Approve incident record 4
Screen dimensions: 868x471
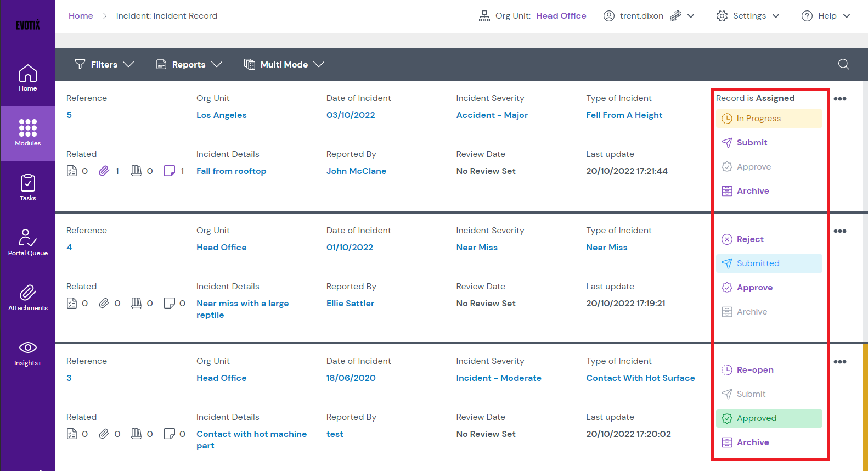coord(754,288)
